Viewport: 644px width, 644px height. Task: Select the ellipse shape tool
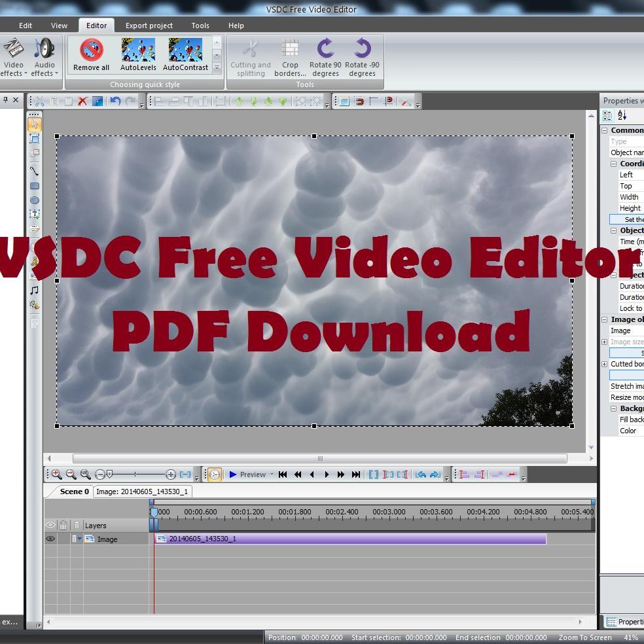(x=35, y=200)
